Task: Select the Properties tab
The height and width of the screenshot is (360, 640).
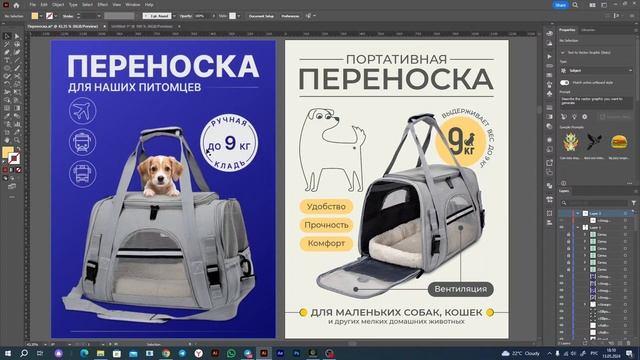Action: (567, 30)
